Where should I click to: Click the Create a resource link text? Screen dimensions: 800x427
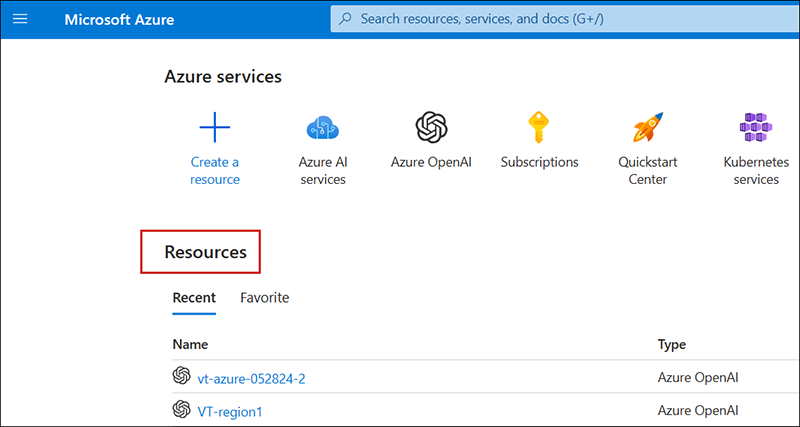tap(215, 170)
